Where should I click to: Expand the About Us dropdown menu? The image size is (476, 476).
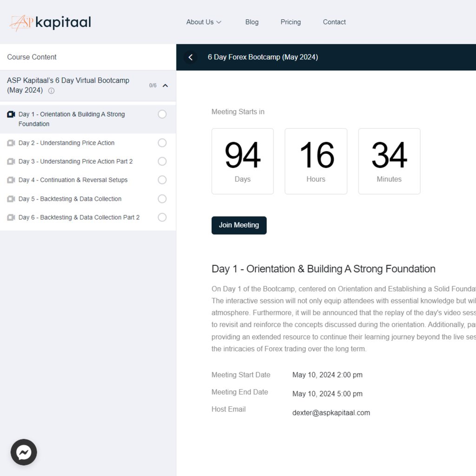pos(204,22)
